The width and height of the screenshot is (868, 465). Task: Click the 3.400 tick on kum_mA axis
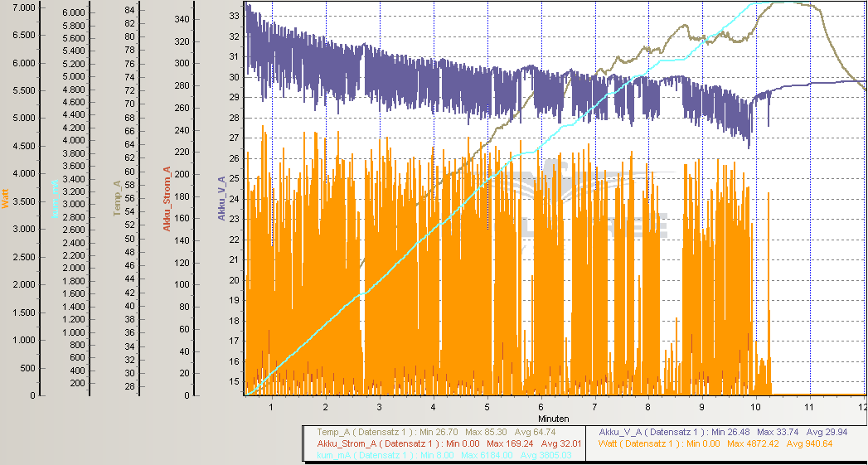74,179
